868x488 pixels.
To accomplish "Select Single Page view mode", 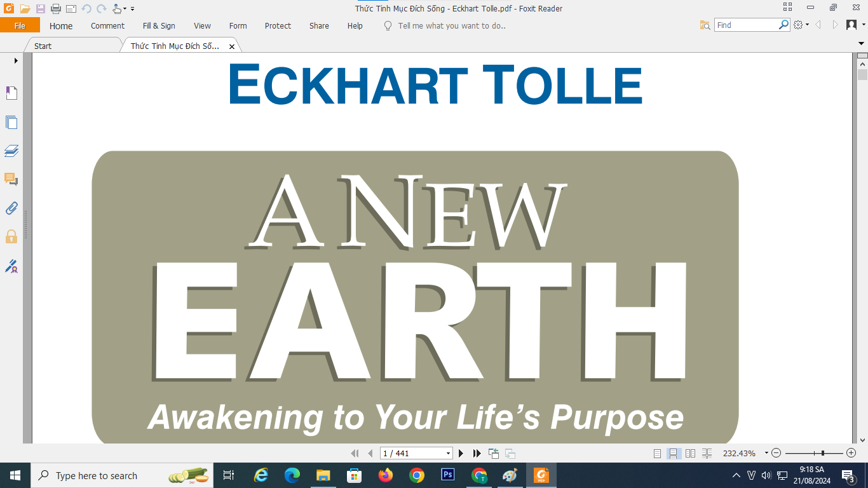I will [x=658, y=453].
